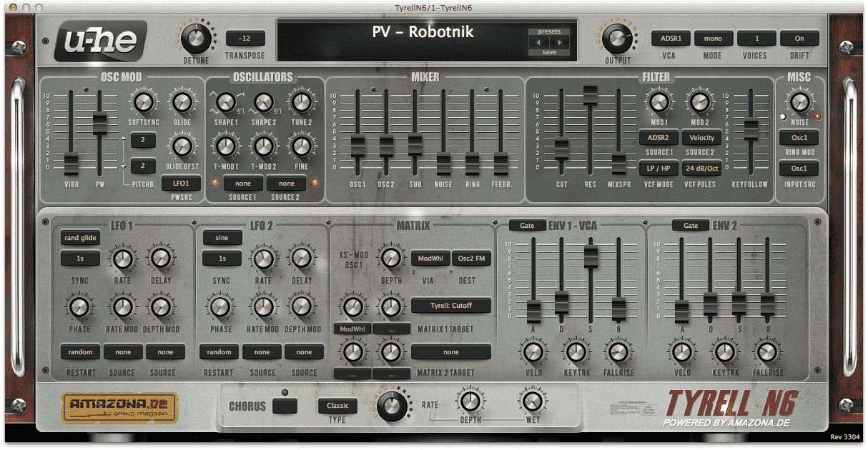Change the LFO 2 waveform from sine
Screen dimensions: 868x450
222,238
